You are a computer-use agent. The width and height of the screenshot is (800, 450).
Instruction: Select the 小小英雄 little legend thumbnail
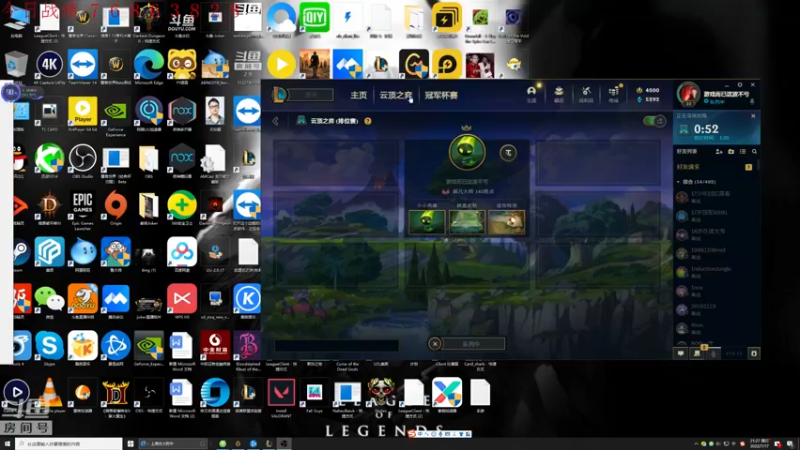pos(427,222)
